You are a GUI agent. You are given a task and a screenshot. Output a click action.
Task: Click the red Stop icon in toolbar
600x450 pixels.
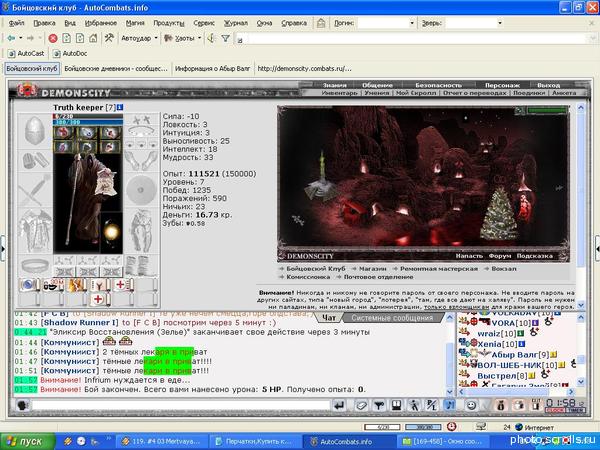53,38
